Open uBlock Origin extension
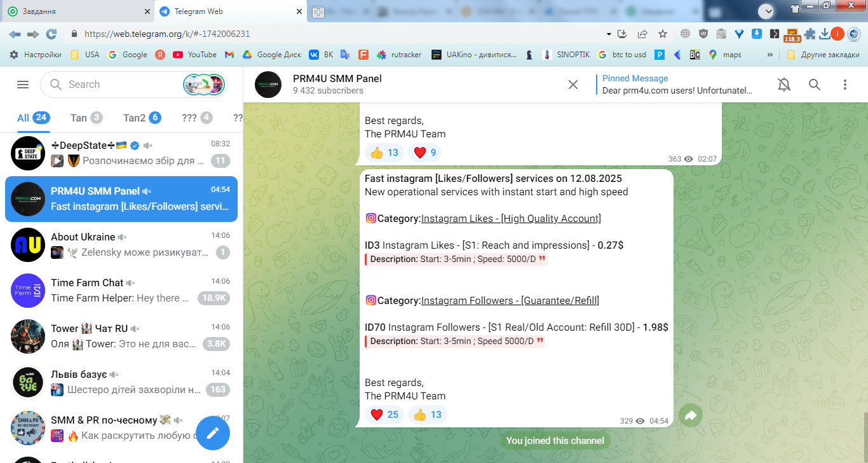868x463 pixels. click(703, 34)
